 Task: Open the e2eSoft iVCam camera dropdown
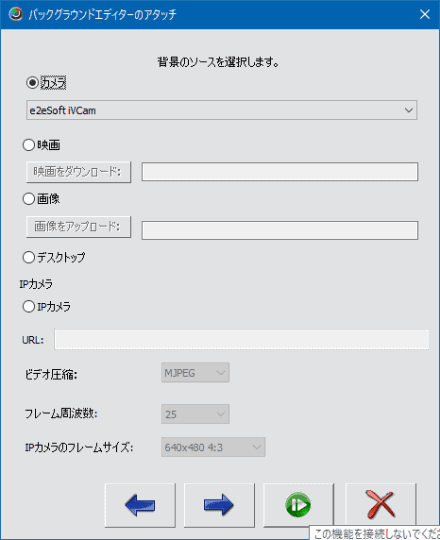click(222, 110)
